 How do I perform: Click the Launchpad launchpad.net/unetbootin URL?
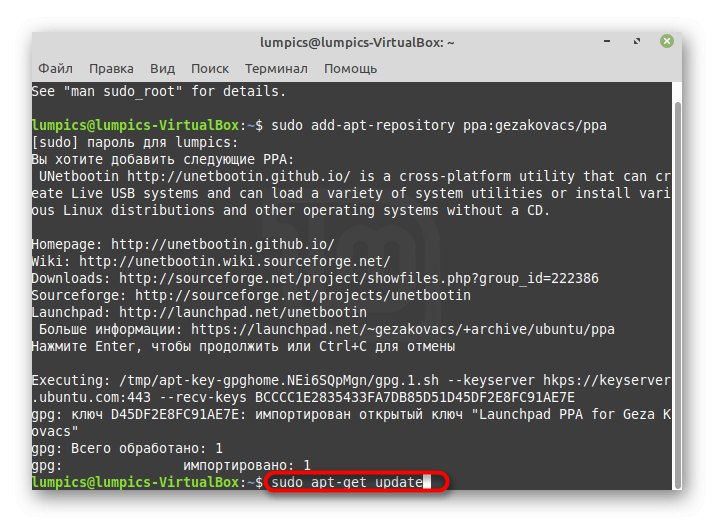(243, 312)
